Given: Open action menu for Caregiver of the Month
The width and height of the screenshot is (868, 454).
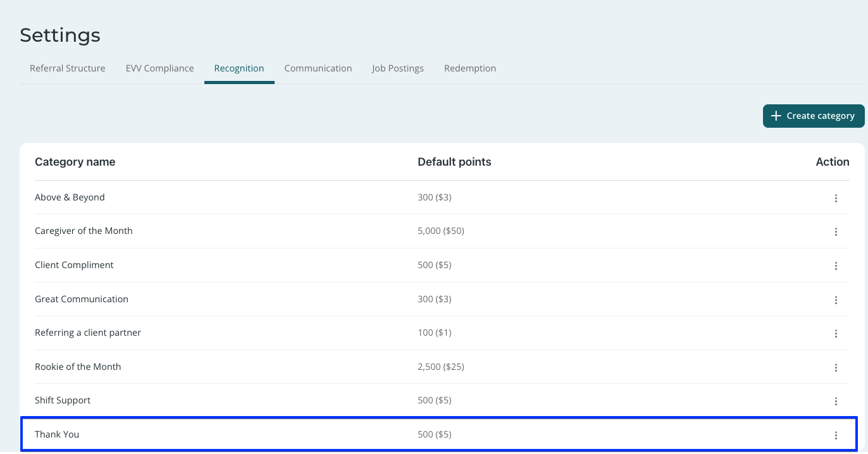Looking at the screenshot, I should tap(836, 231).
